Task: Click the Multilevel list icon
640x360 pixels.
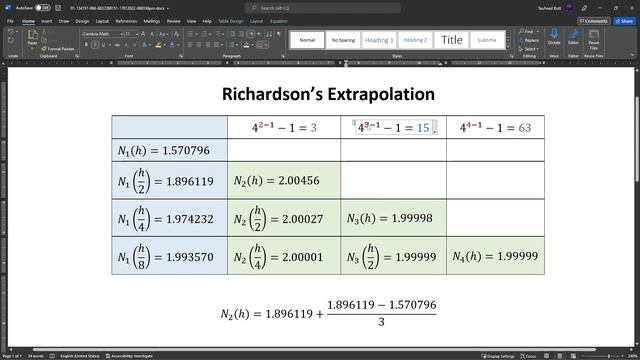Action: pos(218,34)
